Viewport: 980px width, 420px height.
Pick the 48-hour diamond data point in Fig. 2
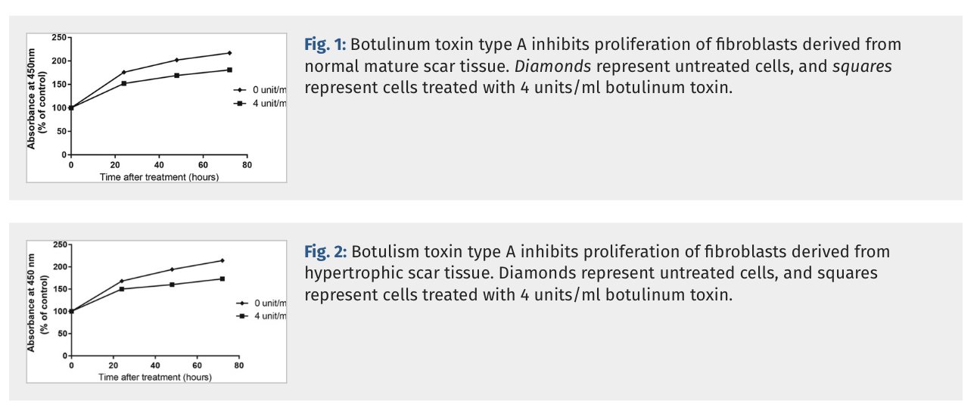(172, 269)
